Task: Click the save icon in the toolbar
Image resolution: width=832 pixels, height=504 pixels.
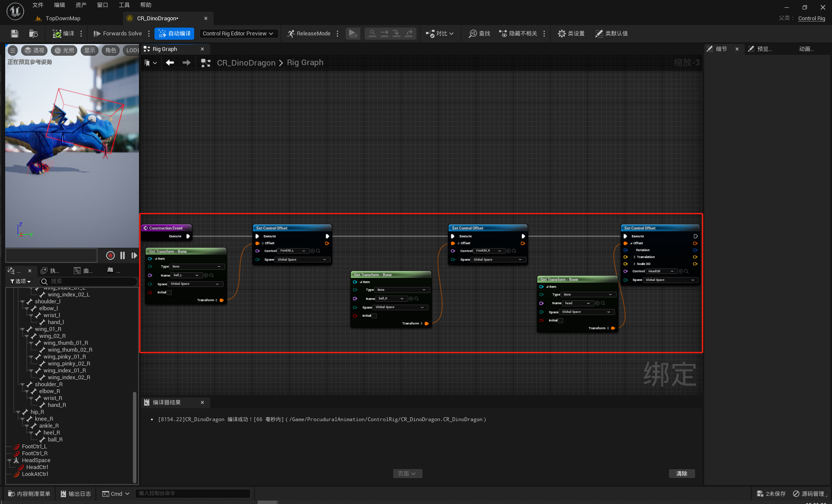Action: pos(15,34)
